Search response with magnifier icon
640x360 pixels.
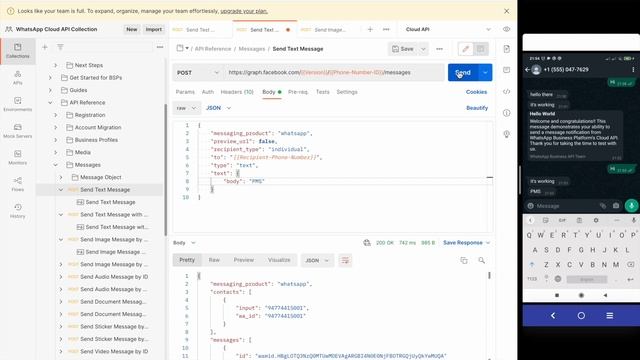(x=482, y=260)
